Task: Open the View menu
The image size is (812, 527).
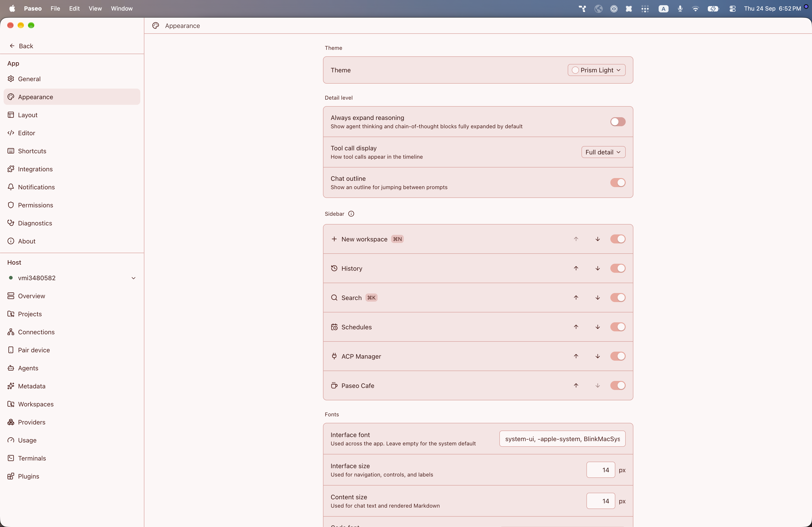Action: coord(95,9)
